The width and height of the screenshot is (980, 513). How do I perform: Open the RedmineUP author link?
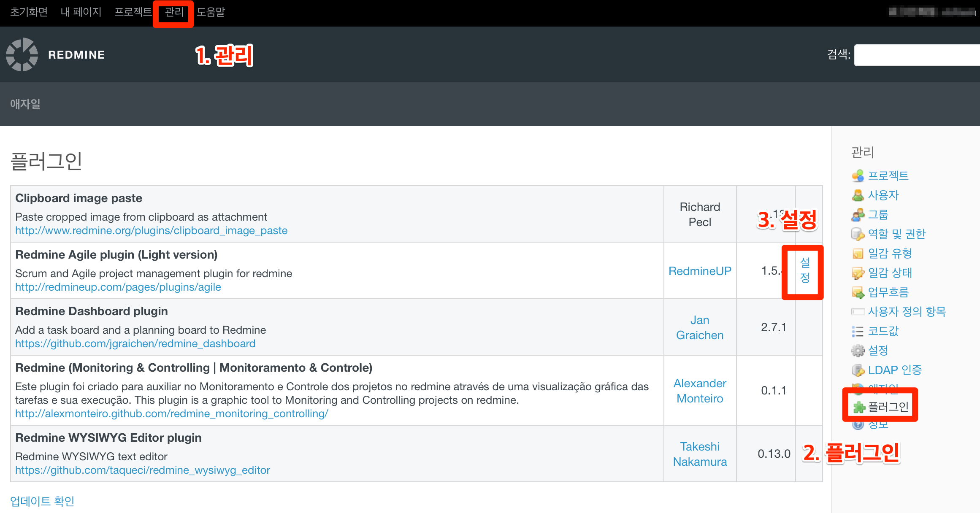point(699,271)
